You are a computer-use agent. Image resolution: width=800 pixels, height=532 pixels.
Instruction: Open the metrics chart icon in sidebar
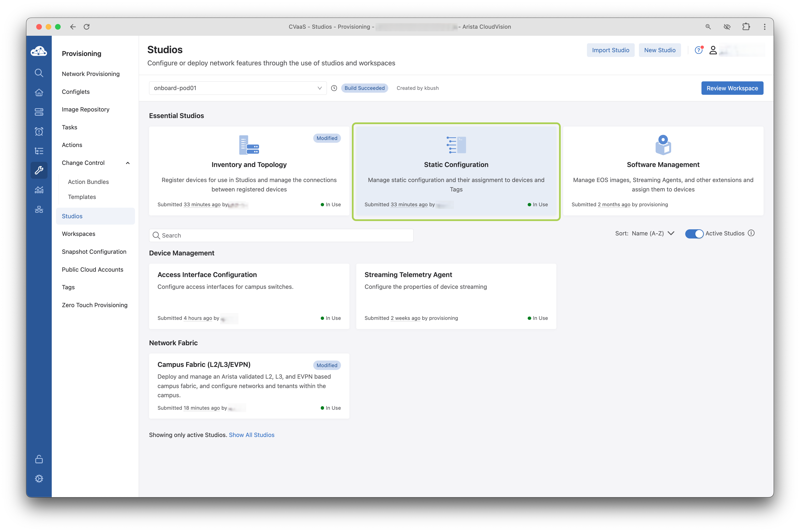(x=39, y=190)
